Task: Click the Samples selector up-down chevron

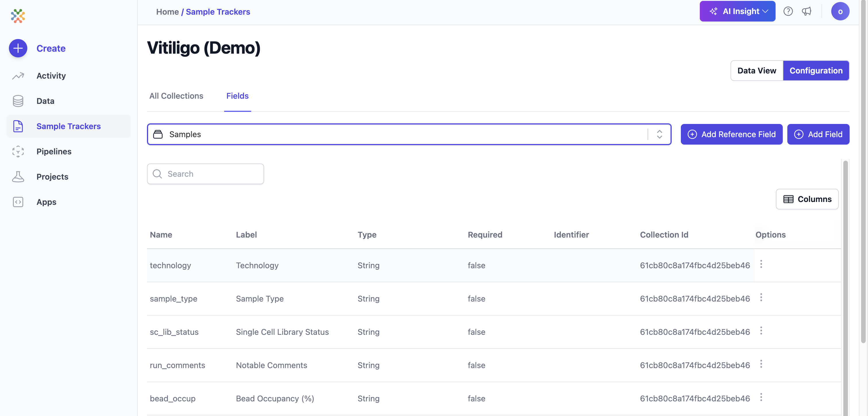Action: coord(659,134)
